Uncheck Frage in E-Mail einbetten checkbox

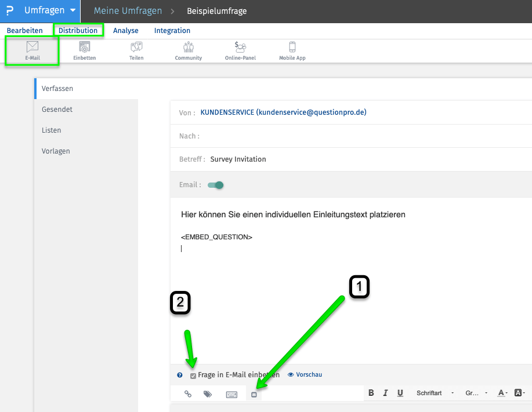coord(193,375)
